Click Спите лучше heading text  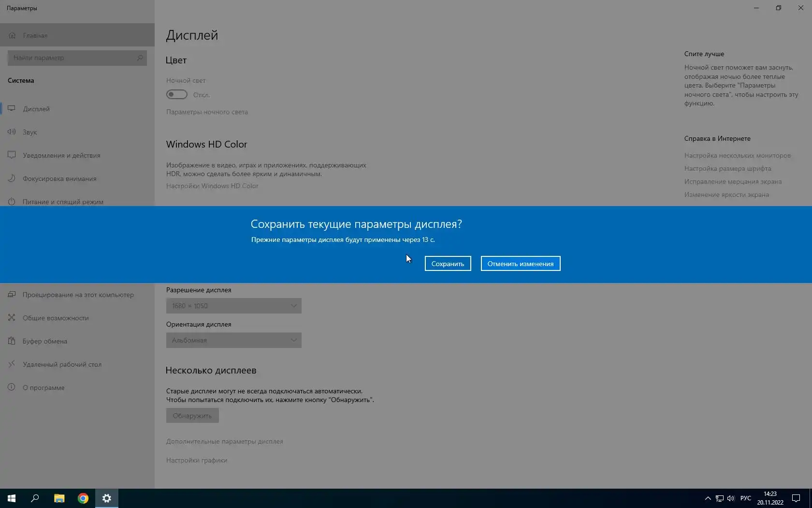(704, 54)
